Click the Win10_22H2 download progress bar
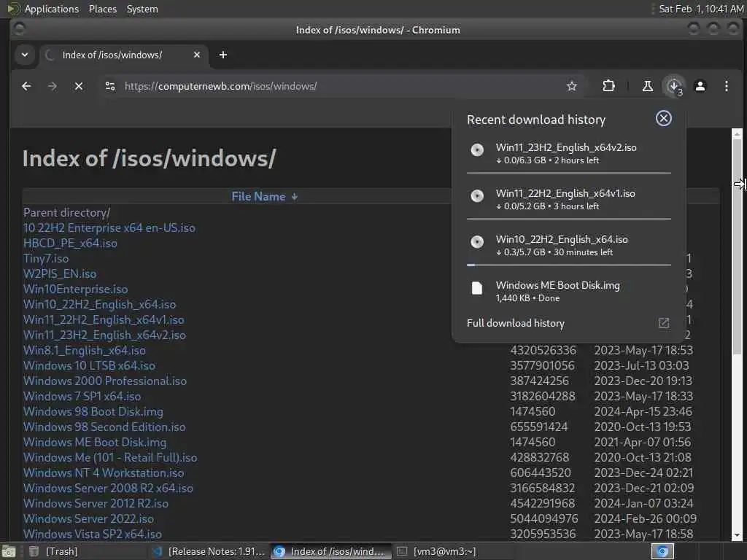The image size is (747, 560). click(569, 265)
